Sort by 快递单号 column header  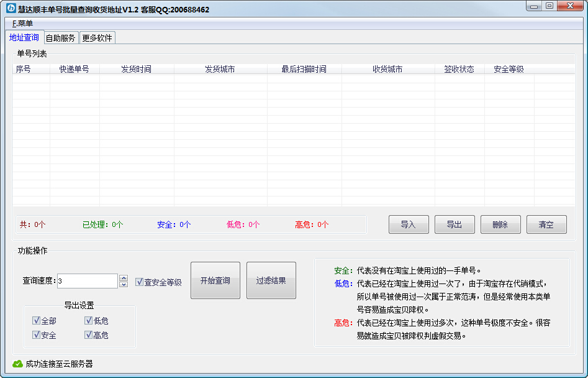point(74,69)
